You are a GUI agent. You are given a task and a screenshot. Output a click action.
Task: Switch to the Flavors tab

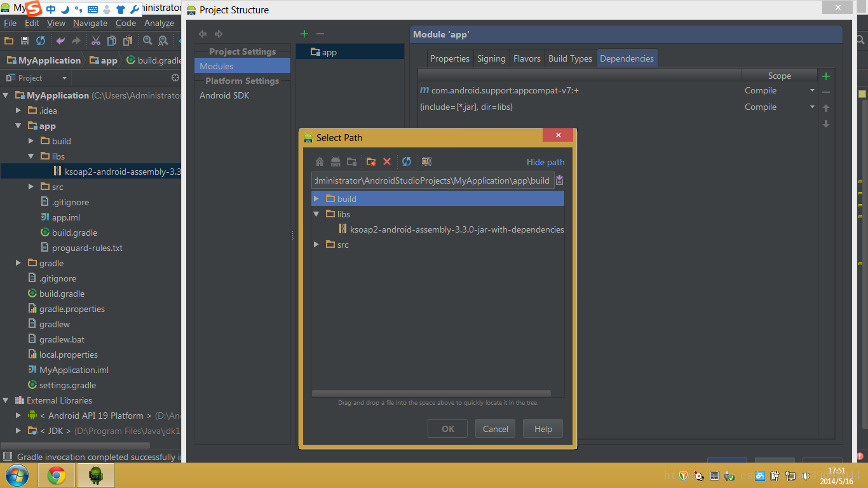point(527,58)
